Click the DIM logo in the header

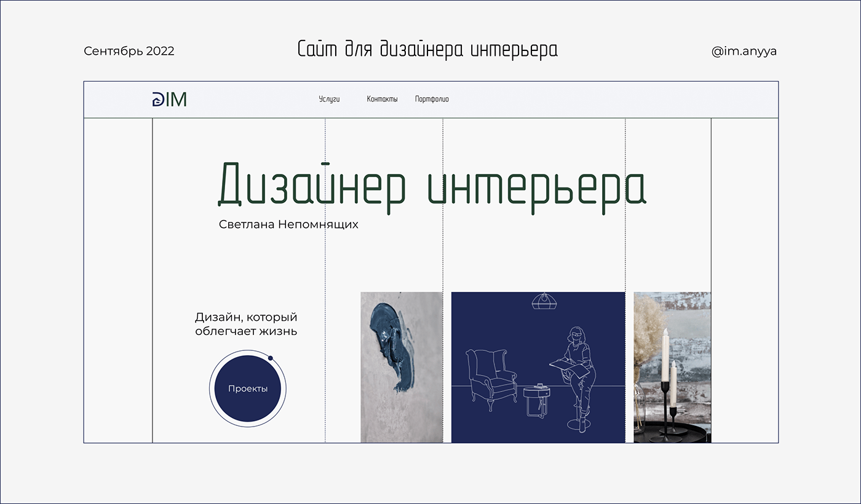tap(169, 99)
